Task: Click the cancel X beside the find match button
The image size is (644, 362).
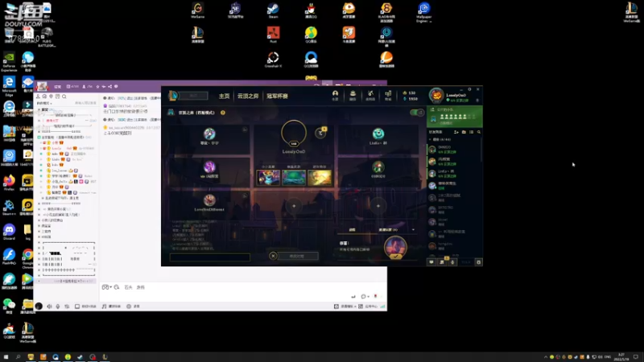Action: tap(273, 256)
